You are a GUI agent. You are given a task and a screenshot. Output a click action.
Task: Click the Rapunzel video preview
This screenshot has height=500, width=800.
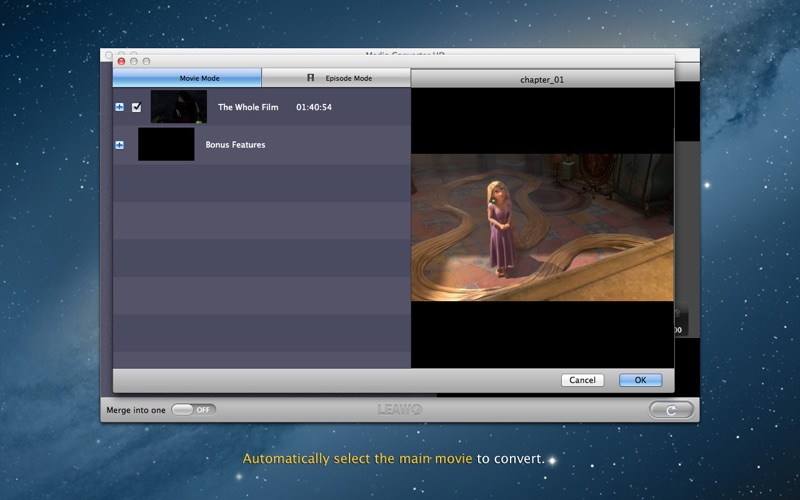542,228
